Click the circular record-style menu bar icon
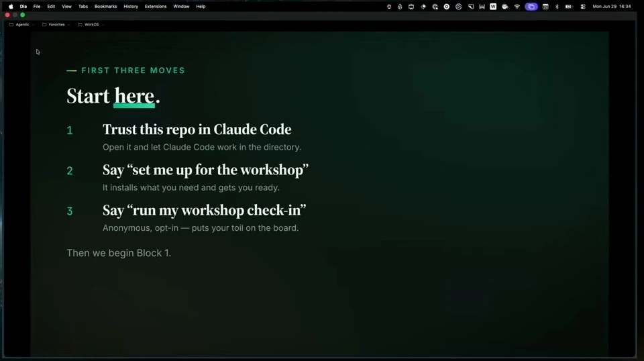Viewport: 644px width, 361px height. pos(447,7)
